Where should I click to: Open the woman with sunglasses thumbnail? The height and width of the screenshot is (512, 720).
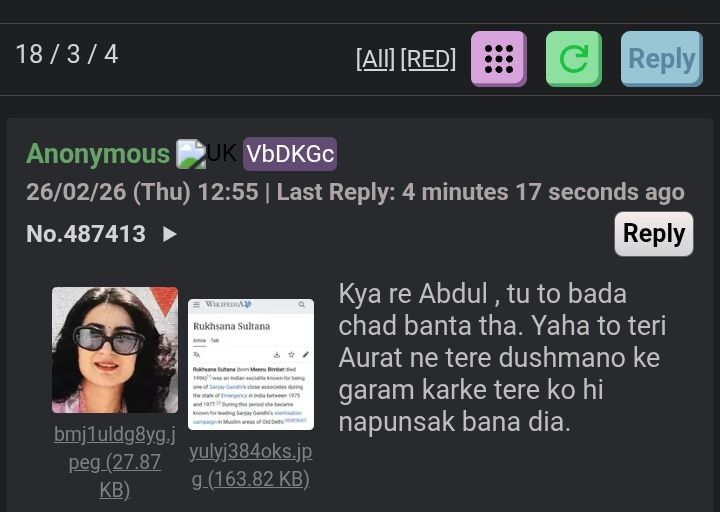click(115, 350)
